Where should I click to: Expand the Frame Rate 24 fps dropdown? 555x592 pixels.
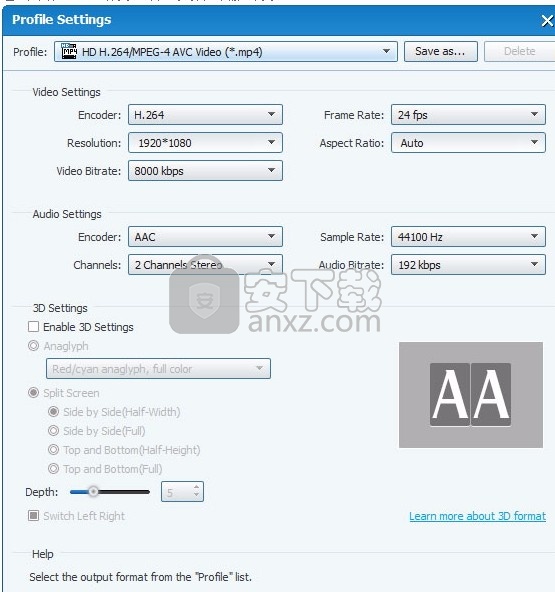pos(468,114)
